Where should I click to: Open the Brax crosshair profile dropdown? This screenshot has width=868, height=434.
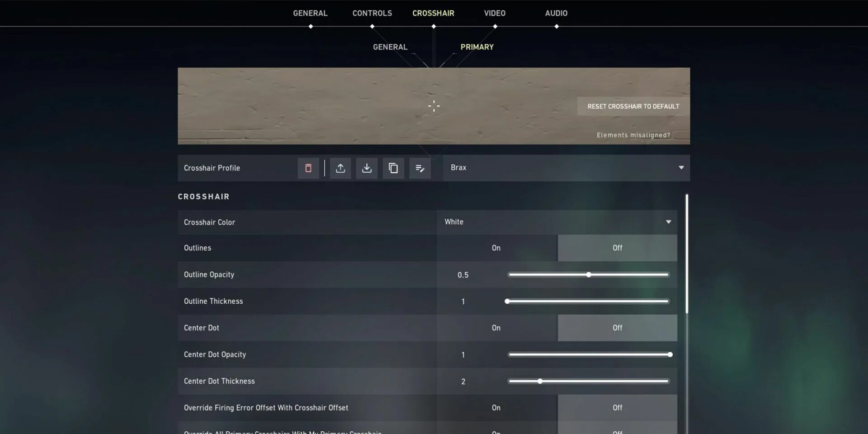point(566,168)
